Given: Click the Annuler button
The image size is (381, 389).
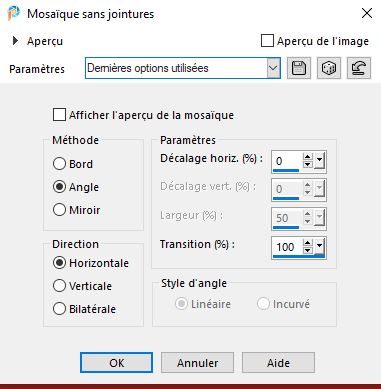Looking at the screenshot, I should [x=197, y=363].
